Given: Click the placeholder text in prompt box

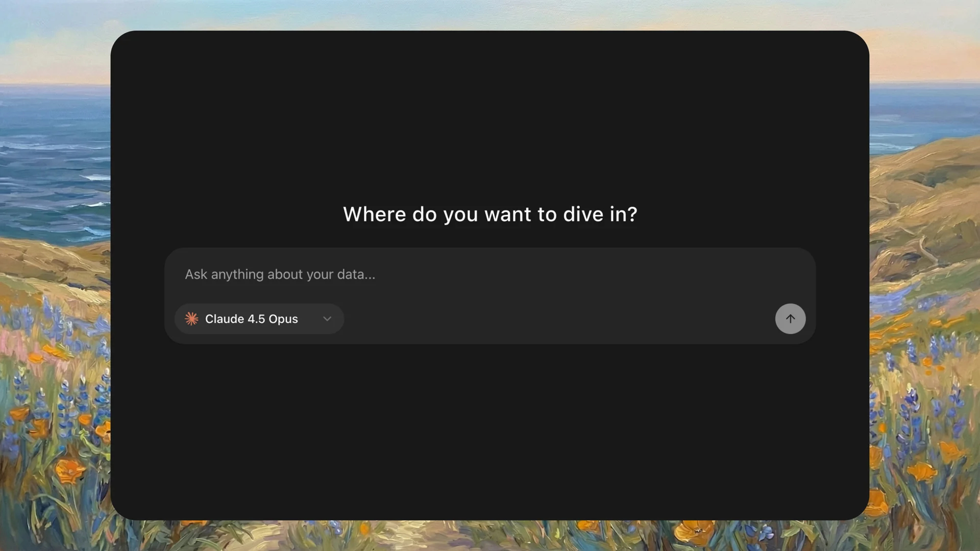Looking at the screenshot, I should tap(280, 274).
